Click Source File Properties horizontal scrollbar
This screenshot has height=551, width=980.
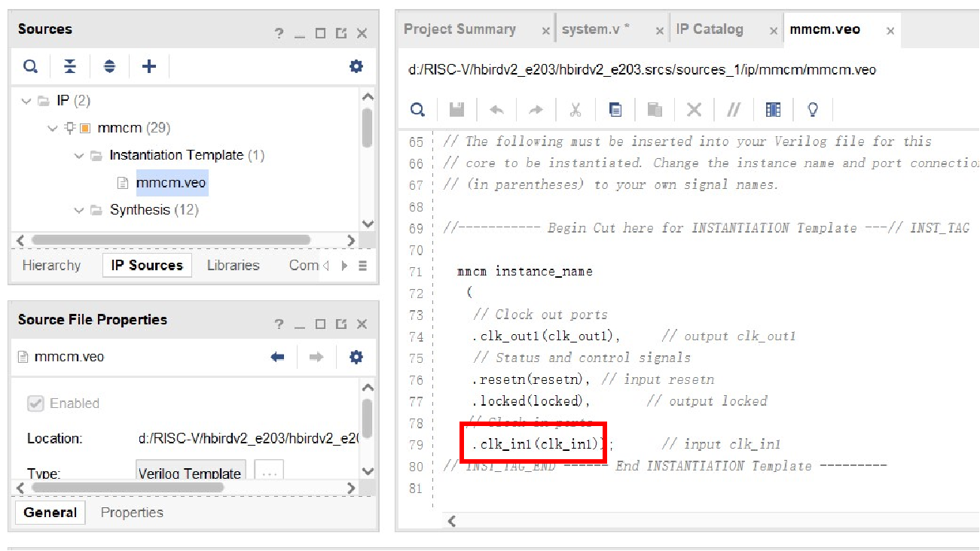[127, 488]
